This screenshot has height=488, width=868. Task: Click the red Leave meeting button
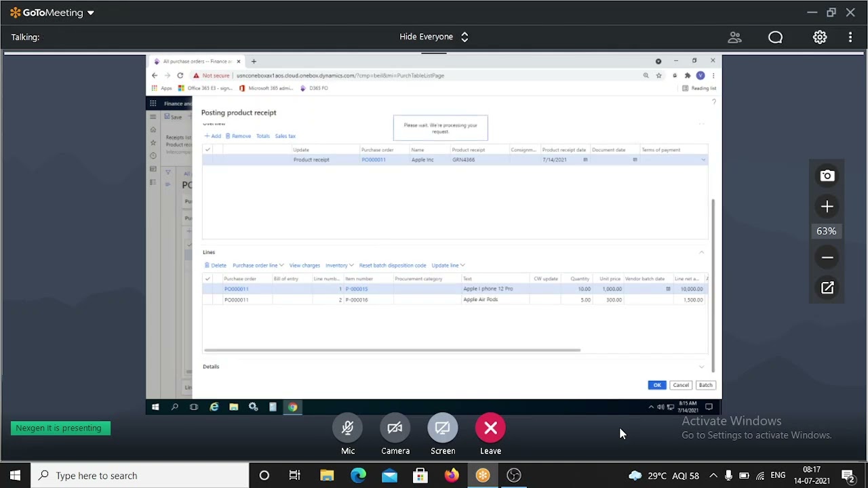click(x=490, y=428)
